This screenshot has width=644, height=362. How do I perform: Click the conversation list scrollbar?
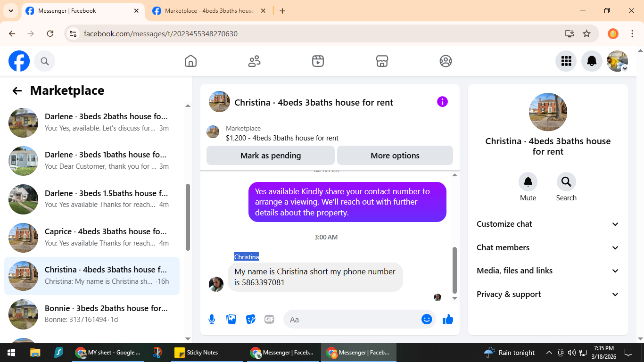[x=188, y=217]
